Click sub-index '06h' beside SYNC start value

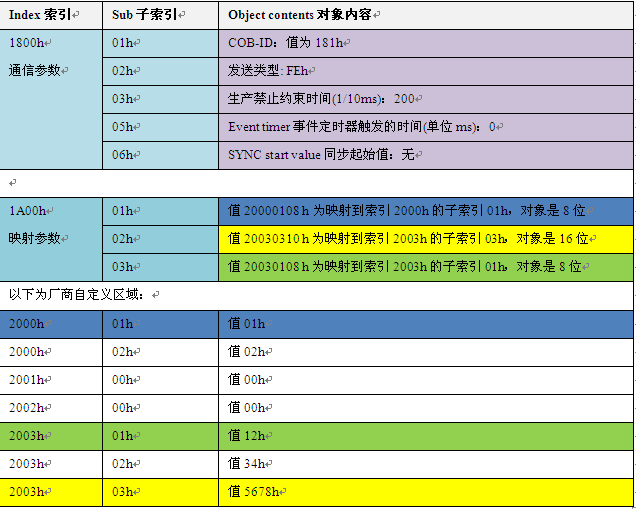161,155
